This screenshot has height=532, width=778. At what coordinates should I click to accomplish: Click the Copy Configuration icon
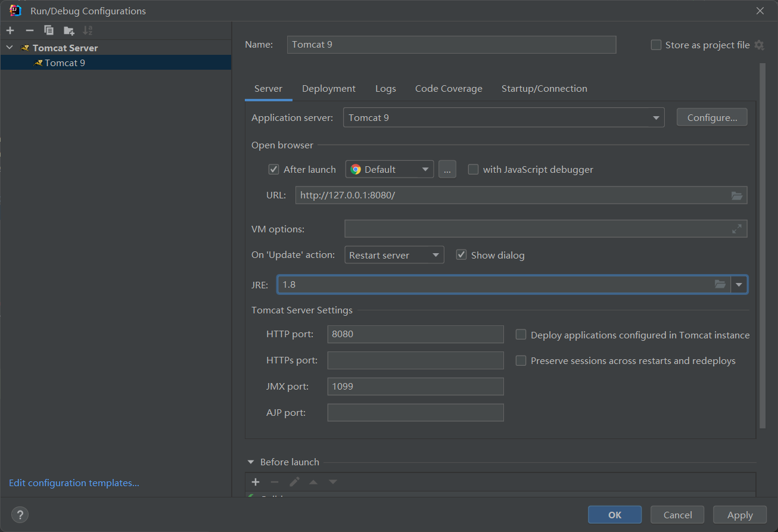49,30
